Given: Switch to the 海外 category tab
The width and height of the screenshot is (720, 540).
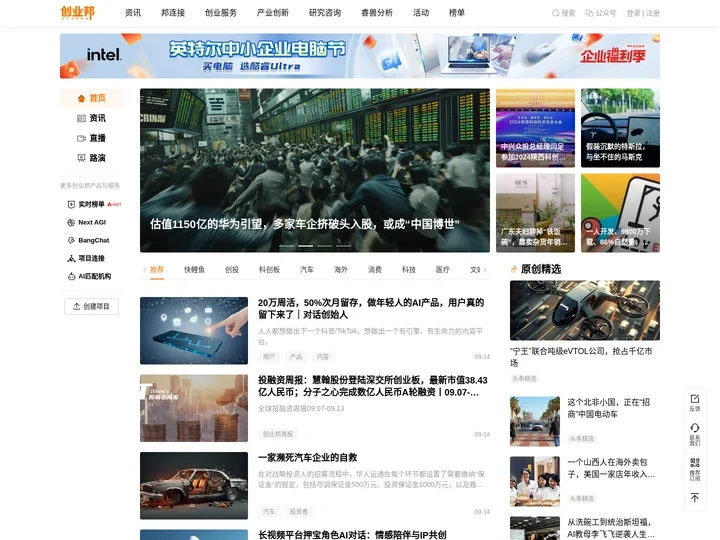Looking at the screenshot, I should pyautogui.click(x=341, y=270).
